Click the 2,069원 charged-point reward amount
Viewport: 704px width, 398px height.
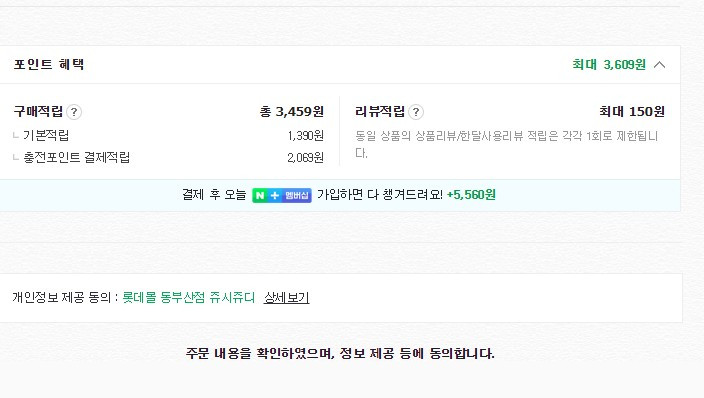pyautogui.click(x=305, y=158)
